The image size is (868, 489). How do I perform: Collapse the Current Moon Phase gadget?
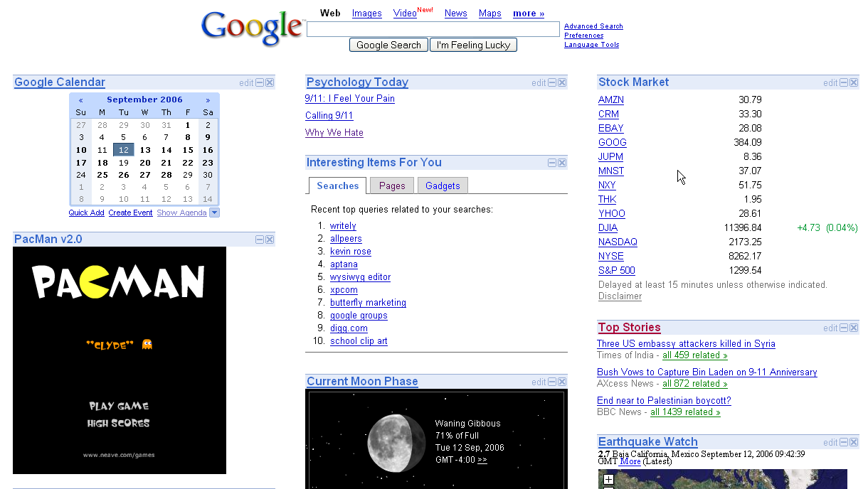tap(552, 382)
